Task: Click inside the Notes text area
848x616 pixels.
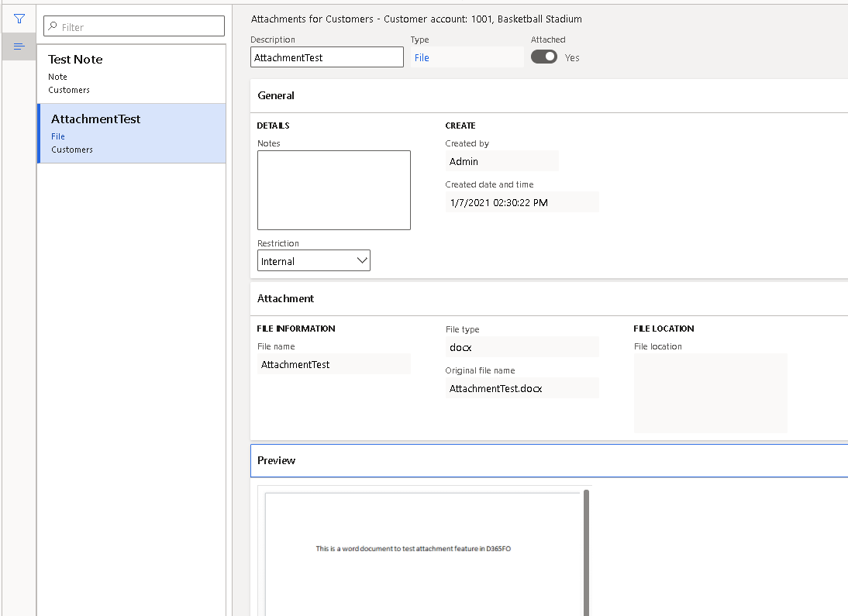Action: pyautogui.click(x=333, y=190)
